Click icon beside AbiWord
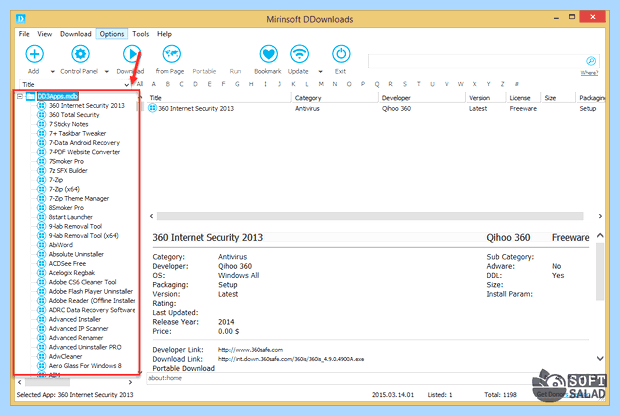 coord(41,245)
